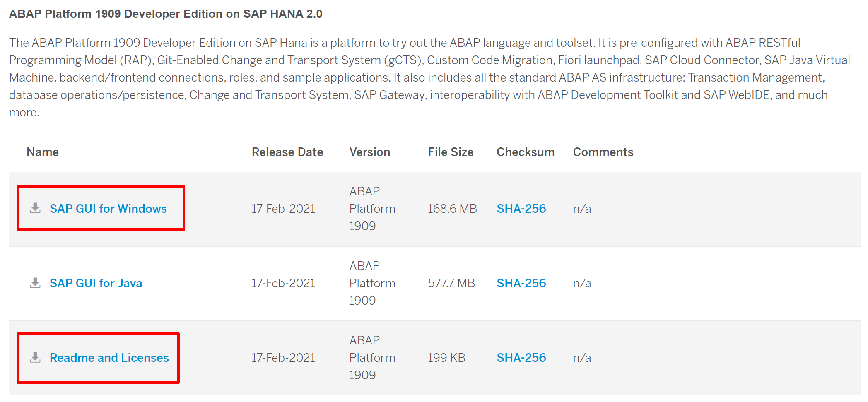Open the SAP GUI for Java download link
868x402 pixels.
click(x=96, y=283)
